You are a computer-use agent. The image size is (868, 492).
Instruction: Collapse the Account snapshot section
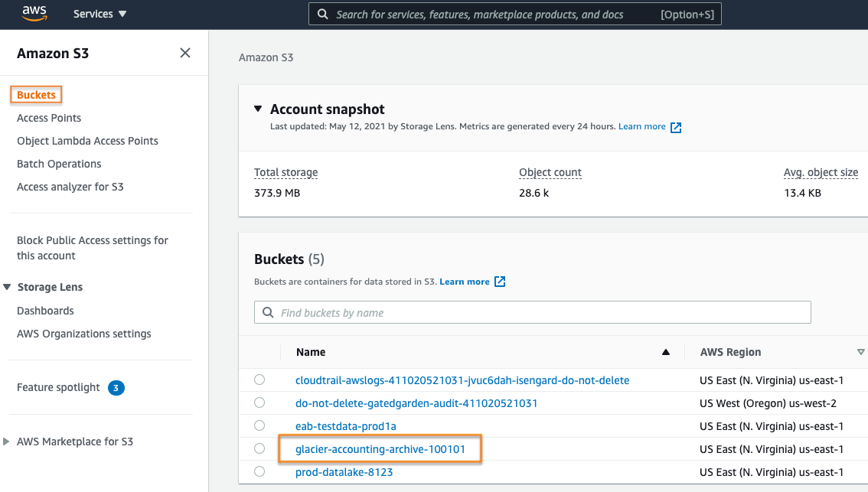click(258, 109)
